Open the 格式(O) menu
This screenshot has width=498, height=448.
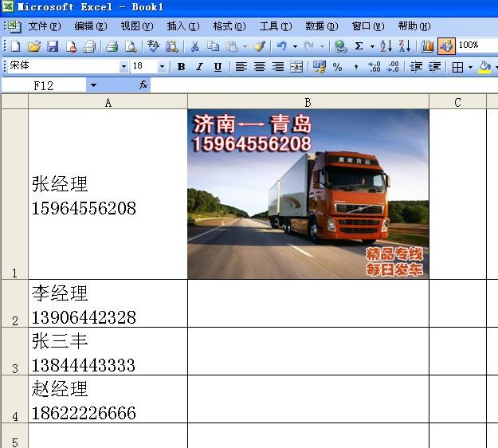coord(229,26)
